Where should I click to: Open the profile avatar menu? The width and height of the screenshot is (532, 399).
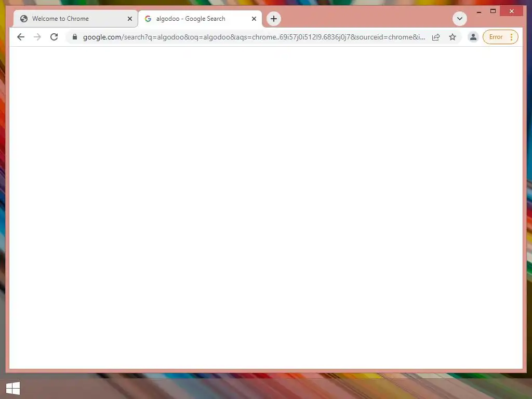point(473,37)
